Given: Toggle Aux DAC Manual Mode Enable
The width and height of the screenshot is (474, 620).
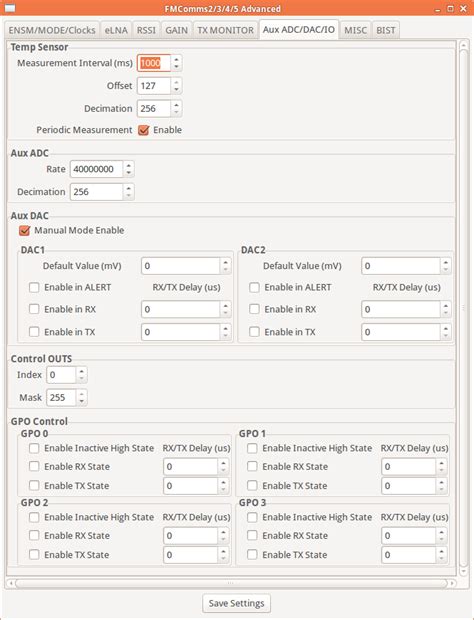Looking at the screenshot, I should [x=25, y=231].
